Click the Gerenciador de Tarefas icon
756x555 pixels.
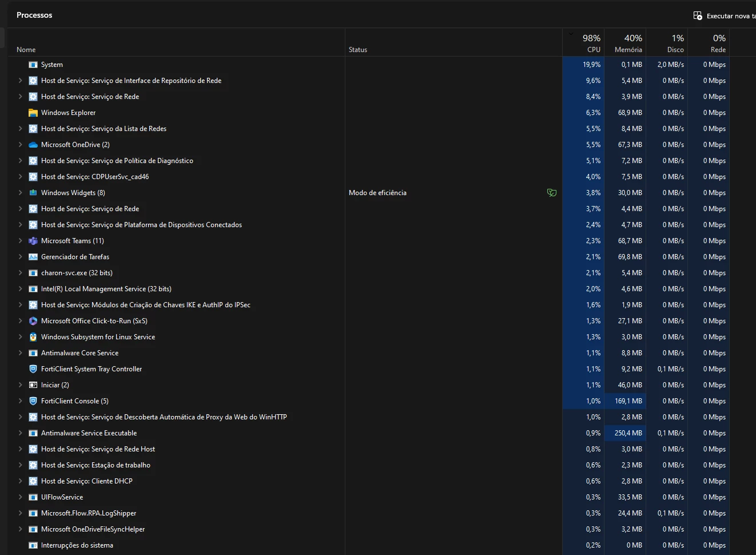tap(33, 257)
